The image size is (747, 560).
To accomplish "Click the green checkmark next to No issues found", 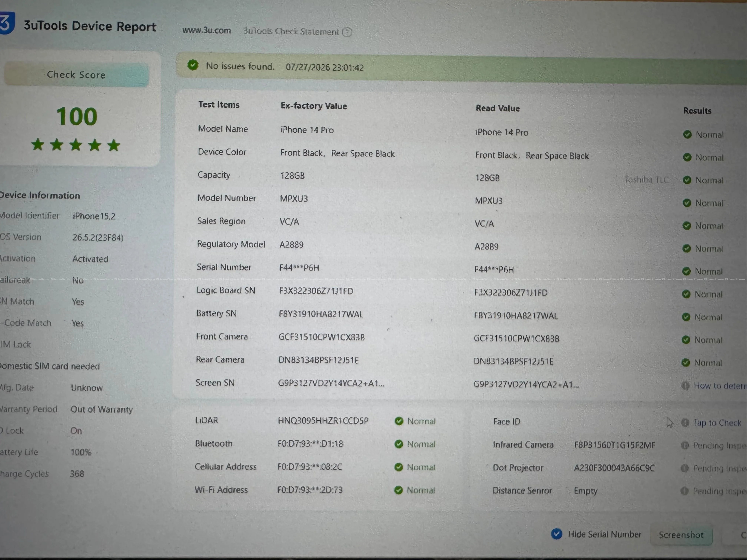I will click(x=193, y=65).
